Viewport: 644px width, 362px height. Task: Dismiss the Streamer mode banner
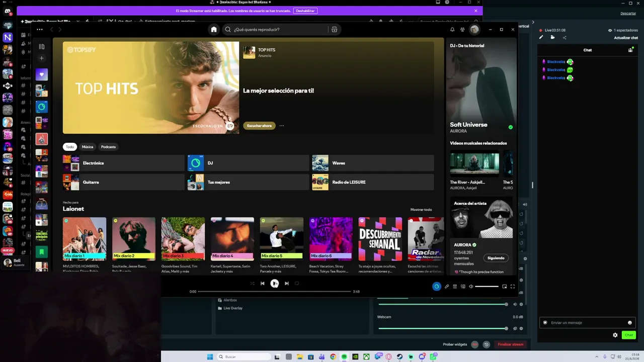tap(476, 11)
